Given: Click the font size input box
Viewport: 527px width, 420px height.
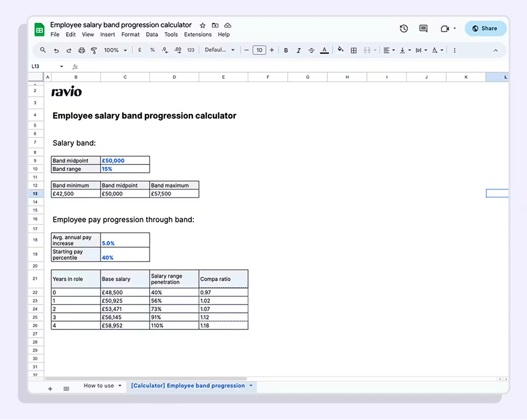Looking at the screenshot, I should 259,50.
